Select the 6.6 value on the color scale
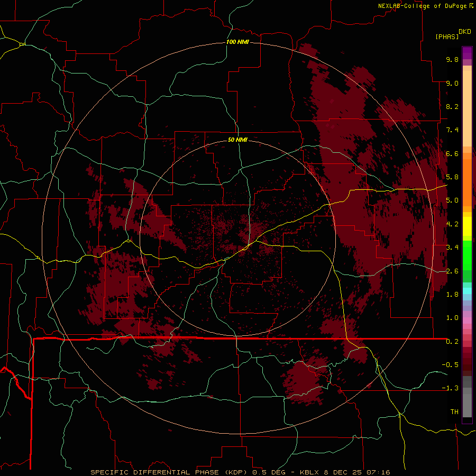Screen dimensions: 476x476 (452, 153)
